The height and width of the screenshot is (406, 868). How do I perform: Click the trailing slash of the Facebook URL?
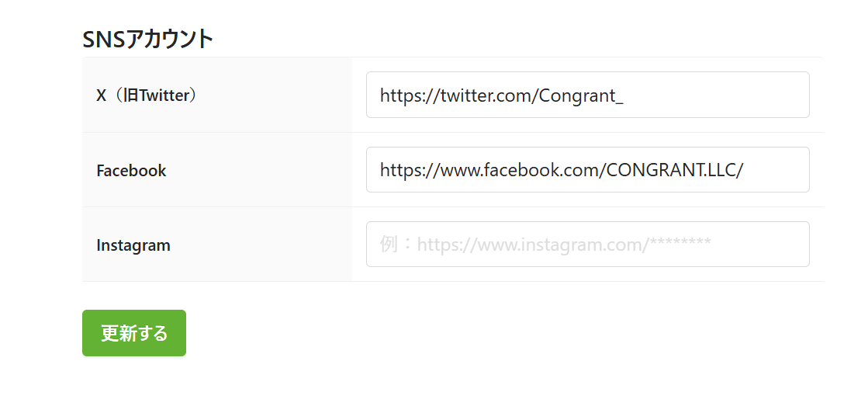740,171
